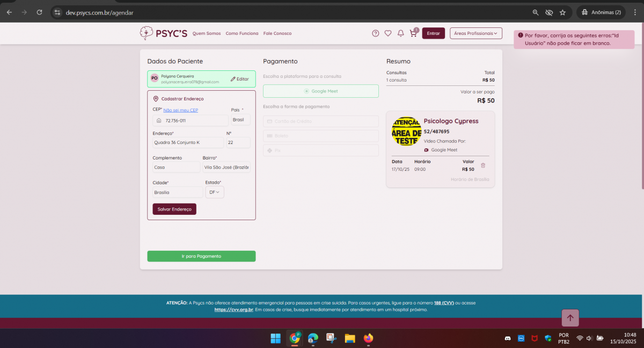Bookmark this page with star icon
Viewport: 644px width, 348px height.
[x=562, y=12]
